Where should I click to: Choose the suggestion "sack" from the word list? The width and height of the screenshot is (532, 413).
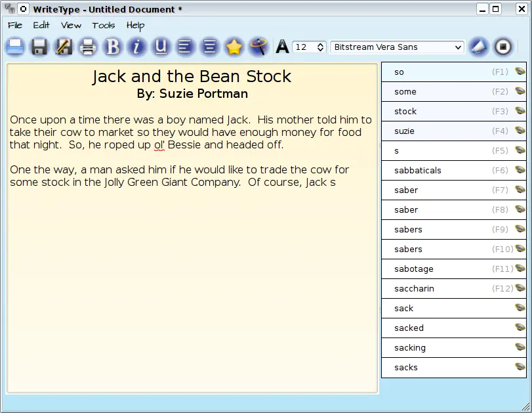[454, 309]
